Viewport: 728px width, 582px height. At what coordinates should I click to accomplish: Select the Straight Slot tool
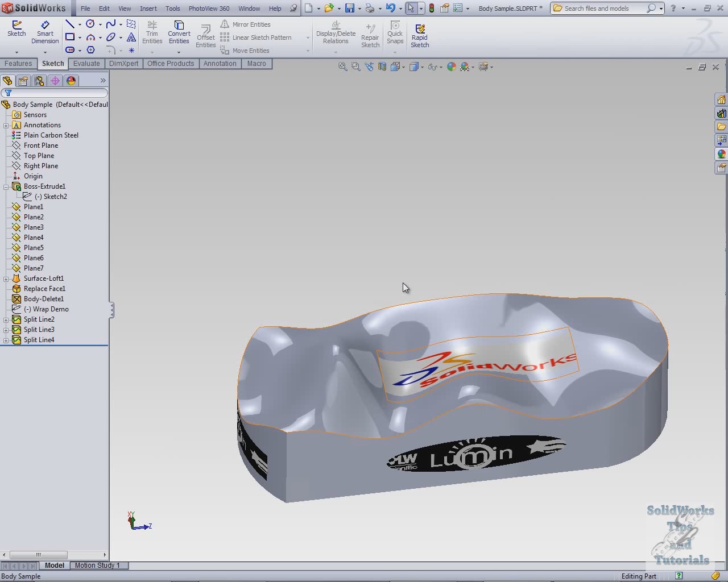pyautogui.click(x=70, y=50)
